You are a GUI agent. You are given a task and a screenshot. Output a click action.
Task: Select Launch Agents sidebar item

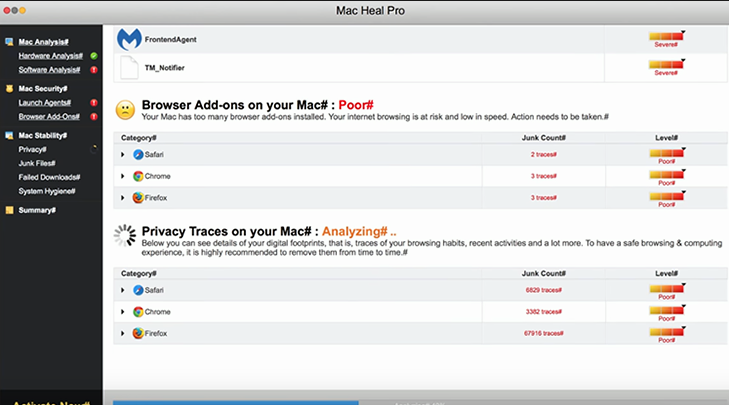(44, 102)
